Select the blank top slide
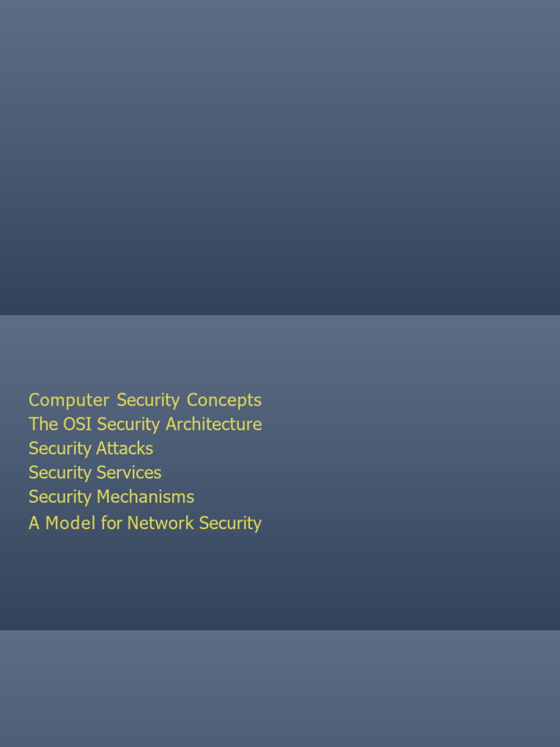The width and height of the screenshot is (560, 747). (280, 157)
